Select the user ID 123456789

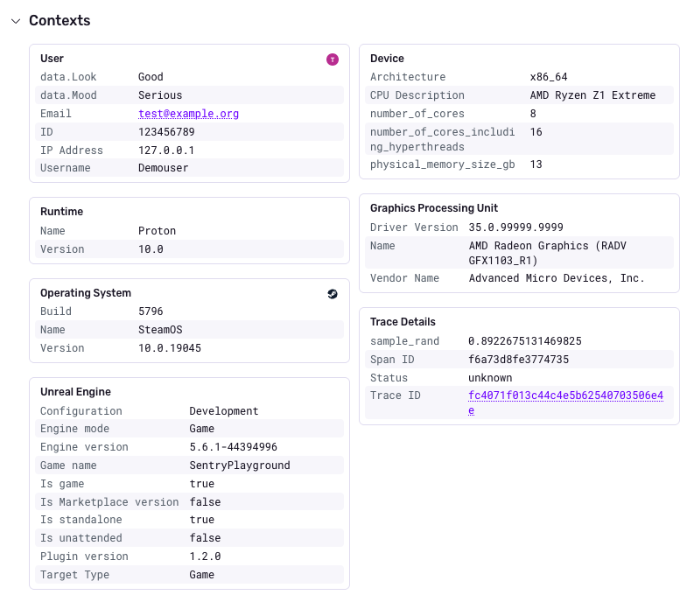click(x=166, y=132)
